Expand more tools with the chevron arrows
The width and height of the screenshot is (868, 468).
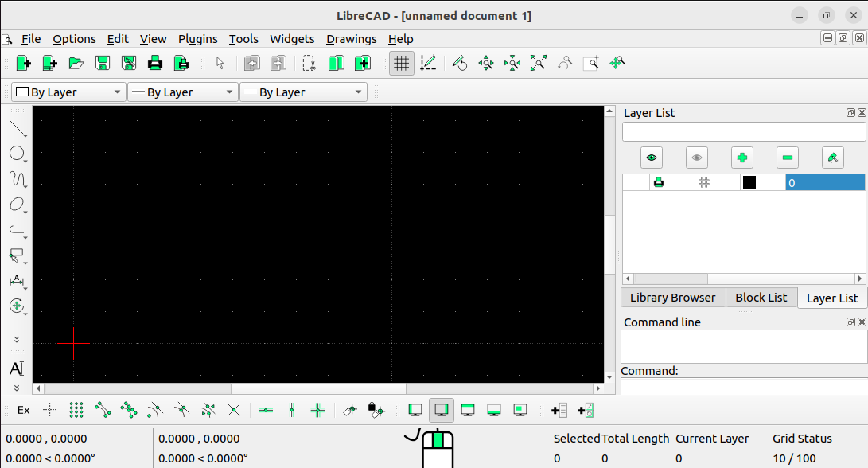(18, 338)
